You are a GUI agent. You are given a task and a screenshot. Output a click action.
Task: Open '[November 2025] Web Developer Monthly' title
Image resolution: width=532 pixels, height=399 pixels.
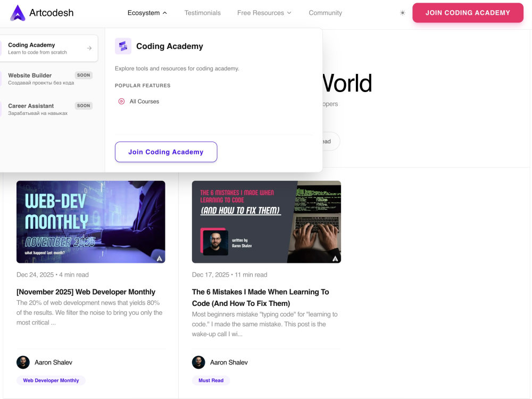86,292
